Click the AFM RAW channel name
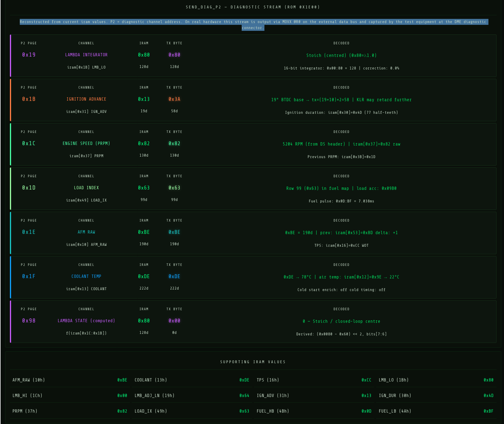The width and height of the screenshot is (504, 424). pyautogui.click(x=86, y=232)
